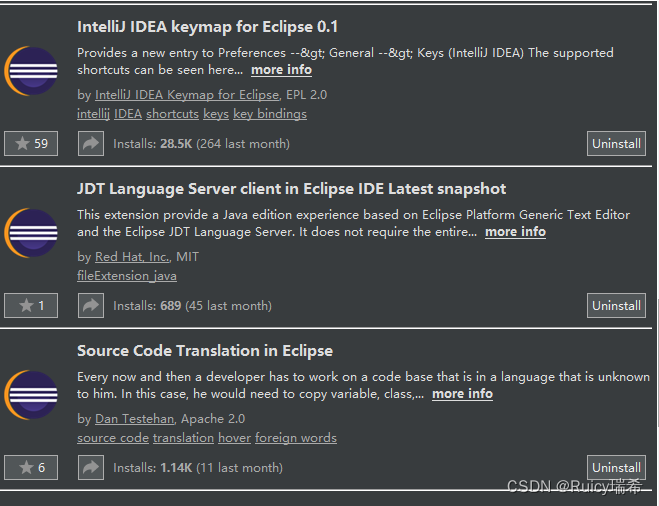Share the JDT Language Server client plugin
The image size is (659, 506).
(91, 306)
